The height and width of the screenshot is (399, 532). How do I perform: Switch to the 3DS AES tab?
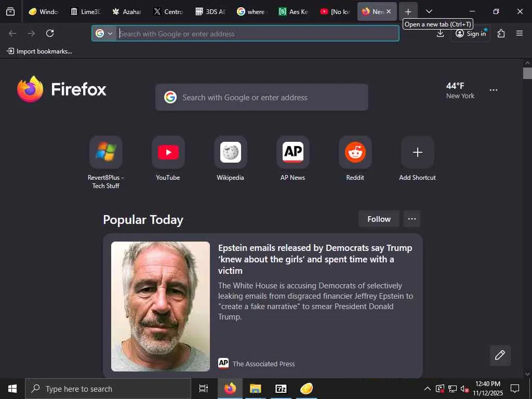(210, 11)
